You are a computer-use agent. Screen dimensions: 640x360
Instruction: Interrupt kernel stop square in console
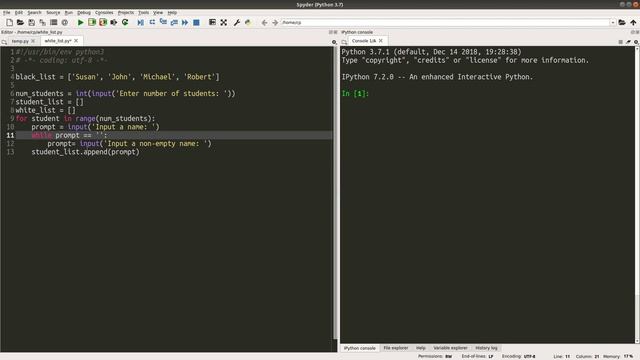click(620, 42)
